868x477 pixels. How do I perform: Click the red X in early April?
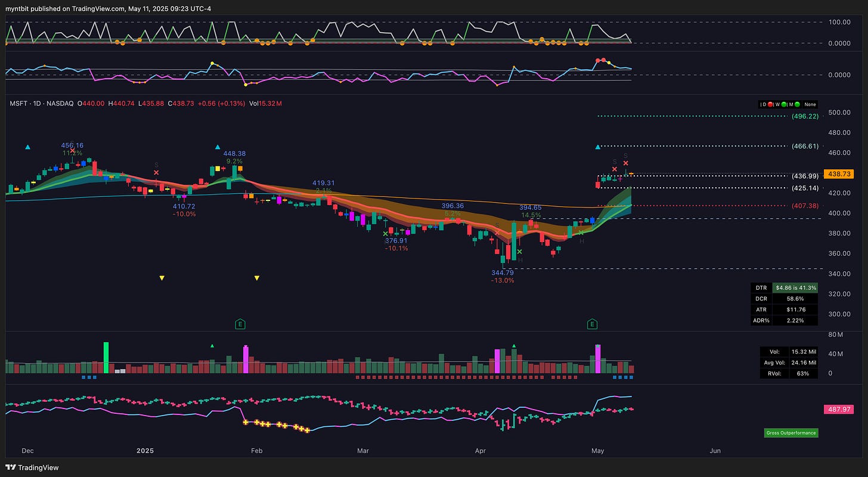point(497,232)
